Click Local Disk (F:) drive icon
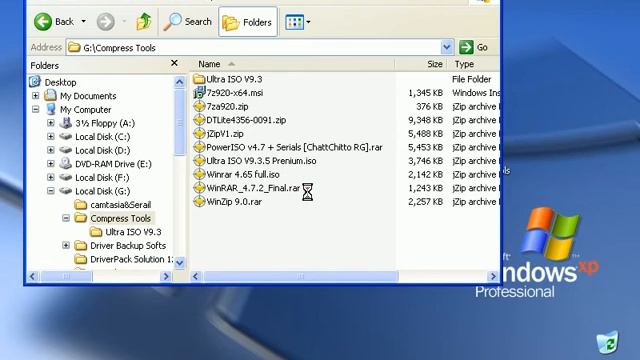This screenshot has height=360, width=640. click(66, 177)
